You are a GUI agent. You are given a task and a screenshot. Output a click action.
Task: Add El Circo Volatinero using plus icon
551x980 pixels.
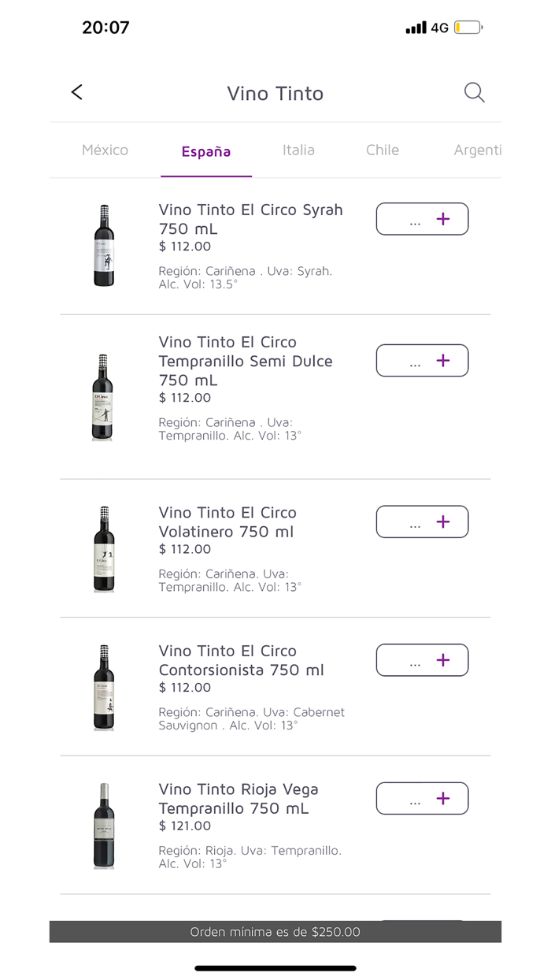[x=443, y=522]
